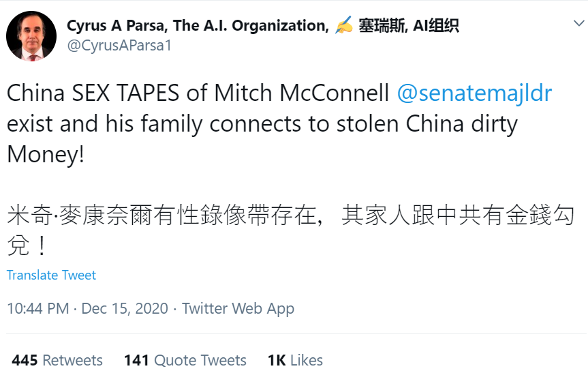
Task: Click Cyrus A Parsa's profile avatar
Action: (31, 35)
